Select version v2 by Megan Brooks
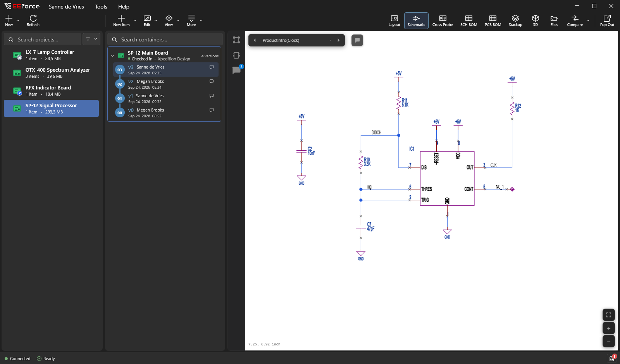This screenshot has height=364, width=620. [x=166, y=84]
